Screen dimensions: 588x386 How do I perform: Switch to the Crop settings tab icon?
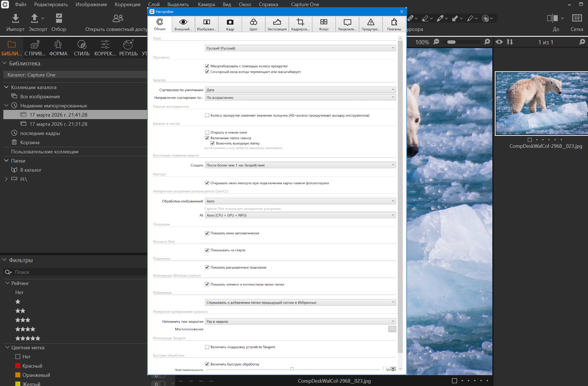click(300, 22)
